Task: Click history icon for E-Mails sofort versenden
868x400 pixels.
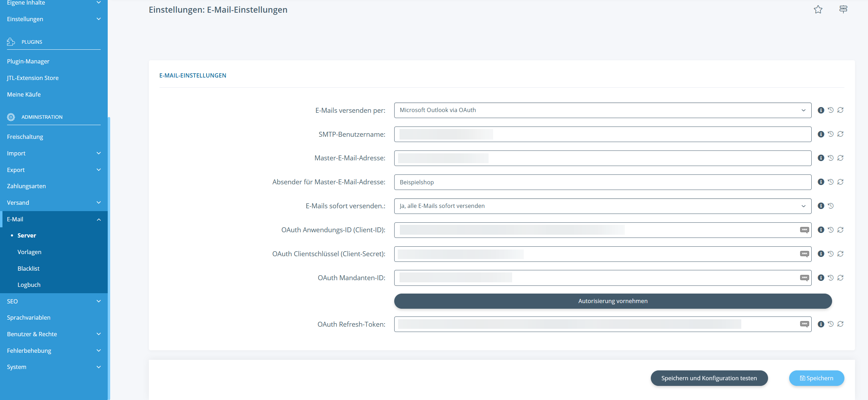Action: 831,206
